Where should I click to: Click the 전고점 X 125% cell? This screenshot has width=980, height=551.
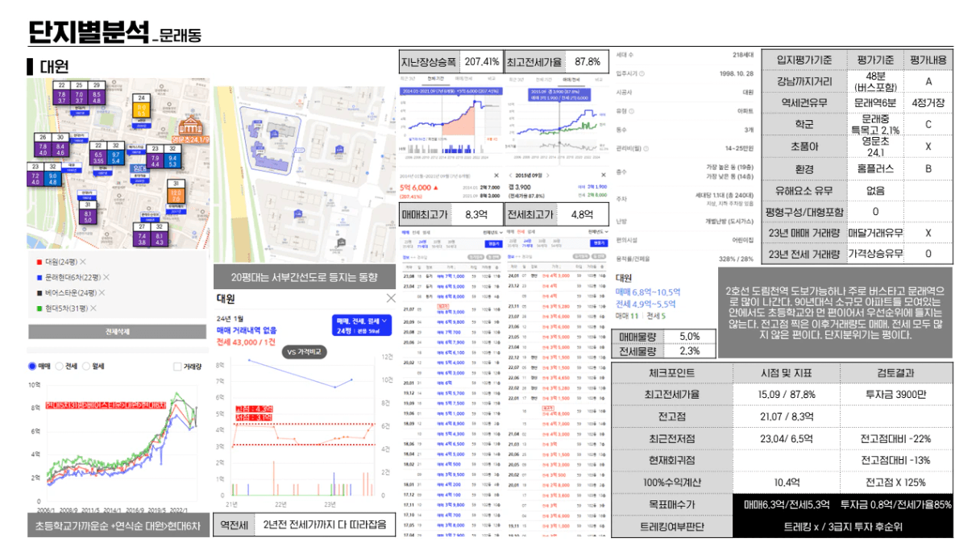click(x=896, y=482)
